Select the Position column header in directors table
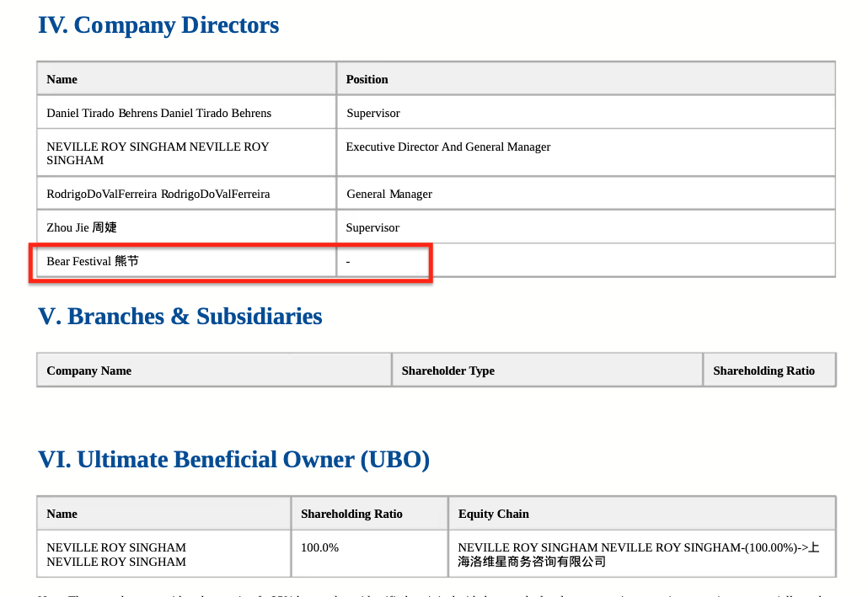Viewport: 868px width, 597px height. coord(367,79)
